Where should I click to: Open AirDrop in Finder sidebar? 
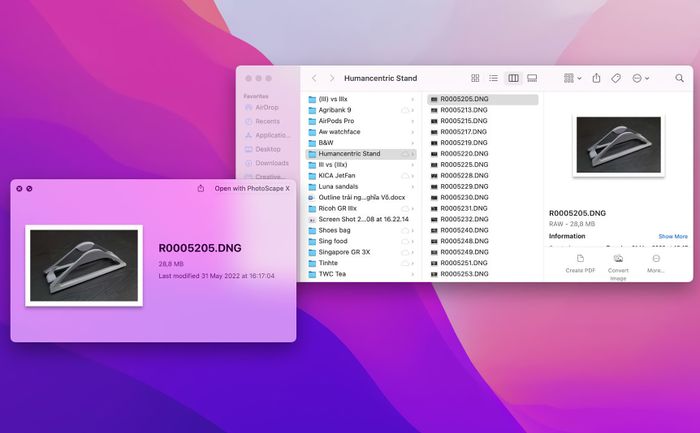[x=262, y=108]
